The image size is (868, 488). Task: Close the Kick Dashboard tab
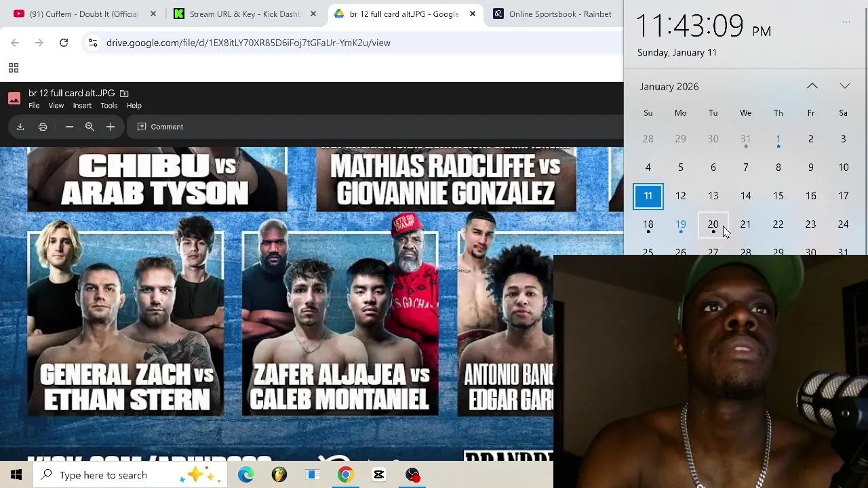click(313, 14)
